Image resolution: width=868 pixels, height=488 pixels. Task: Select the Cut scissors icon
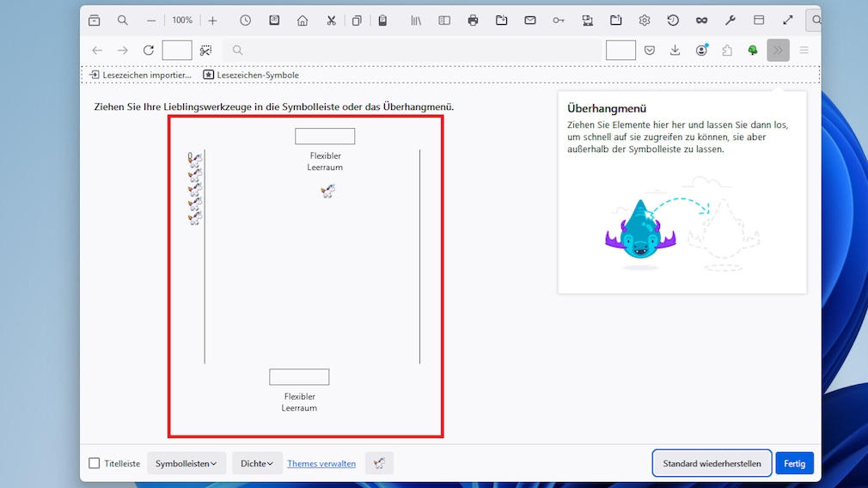pos(331,20)
